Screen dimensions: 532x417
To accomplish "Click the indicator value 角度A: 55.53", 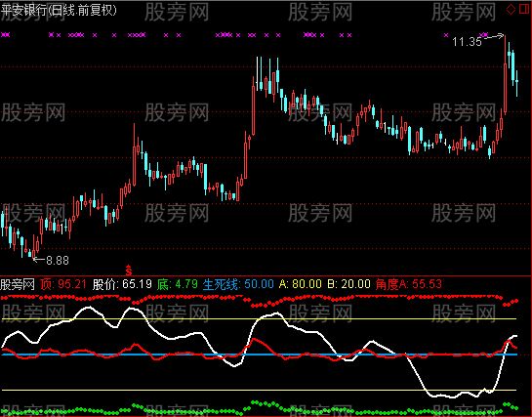I will click(408, 284).
